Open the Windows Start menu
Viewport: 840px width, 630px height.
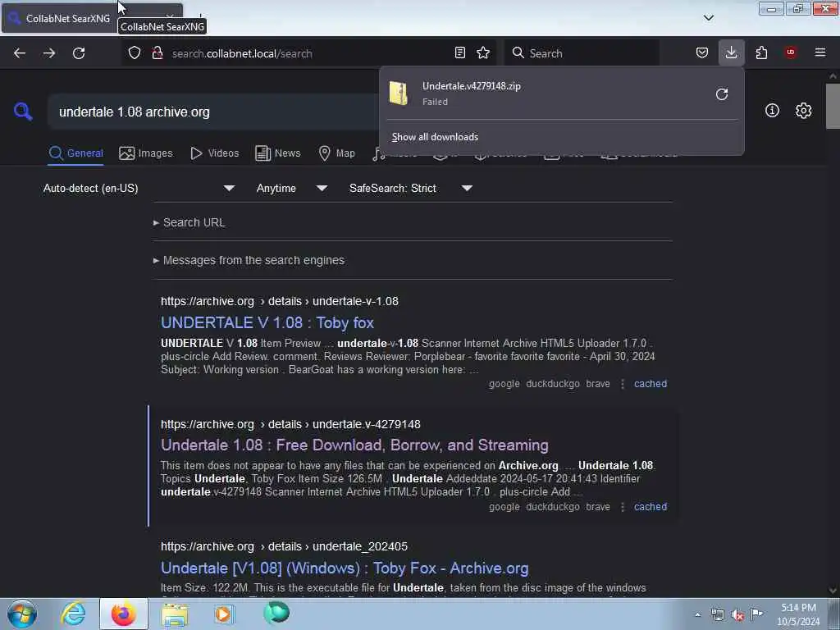(x=22, y=614)
